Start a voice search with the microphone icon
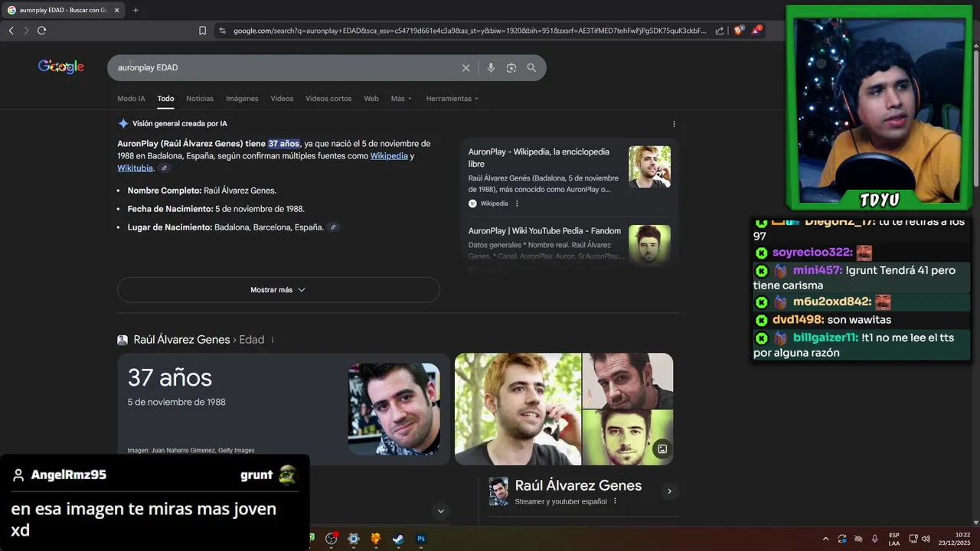The height and width of the screenshot is (551, 980). point(491,67)
